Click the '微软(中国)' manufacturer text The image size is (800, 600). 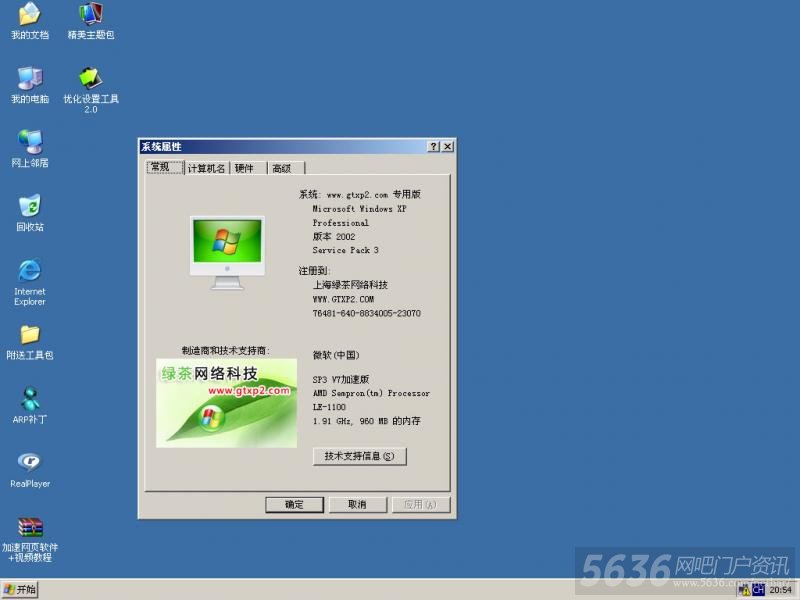336,355
